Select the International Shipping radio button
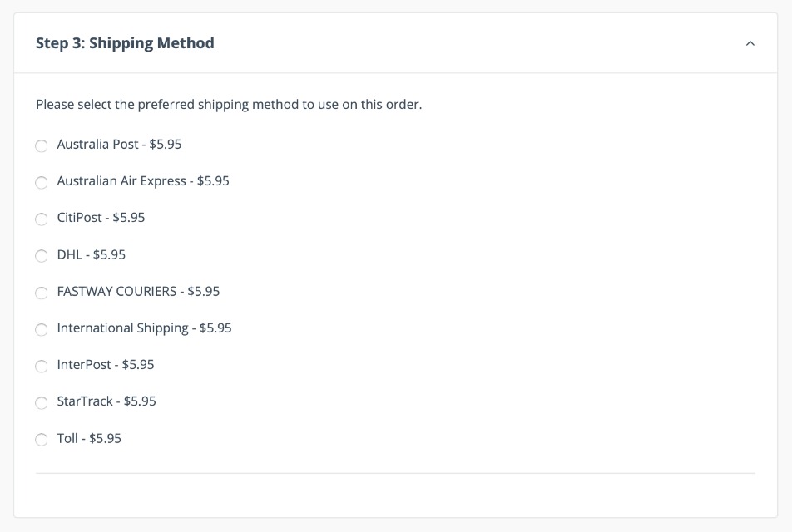Viewport: 792px width, 532px height. coord(41,330)
